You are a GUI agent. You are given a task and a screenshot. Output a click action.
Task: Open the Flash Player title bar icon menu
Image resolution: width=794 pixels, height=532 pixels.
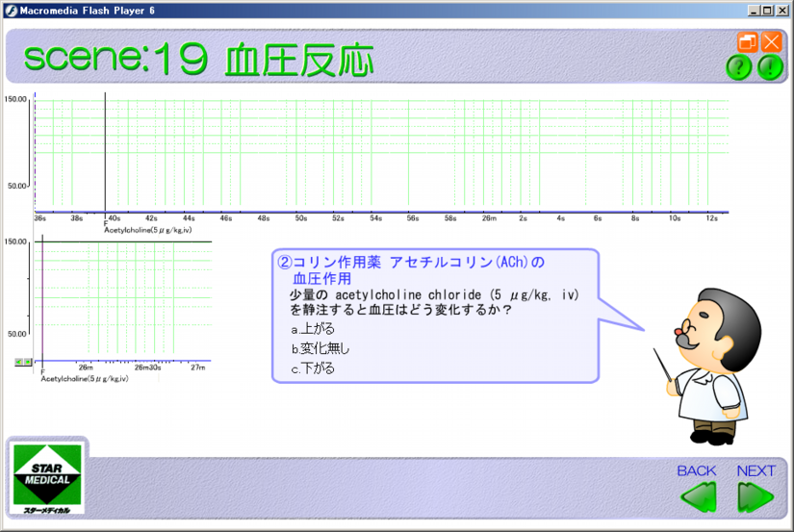[9, 9]
